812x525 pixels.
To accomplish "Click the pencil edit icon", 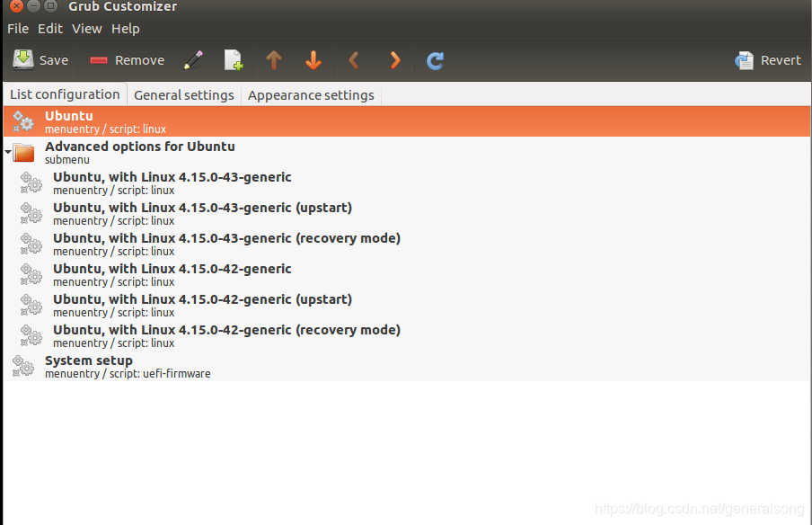I will pos(193,60).
